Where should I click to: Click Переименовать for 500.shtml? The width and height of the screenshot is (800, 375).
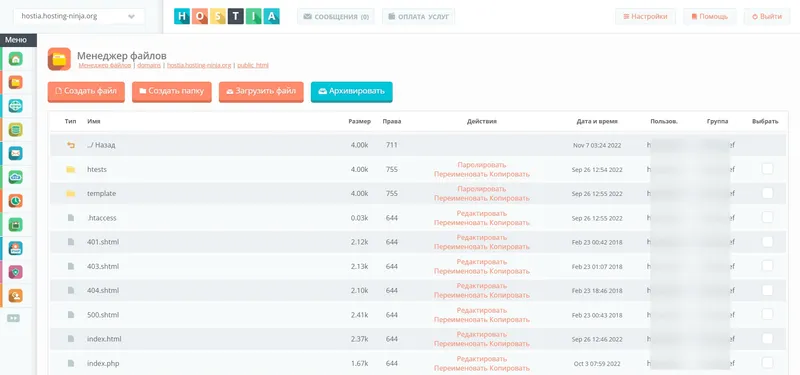(461, 320)
